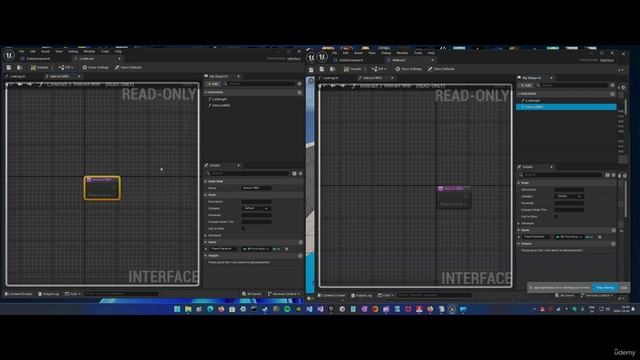The height and width of the screenshot is (360, 640).
Task: Expand input parameter row in left window
Action: [206, 249]
